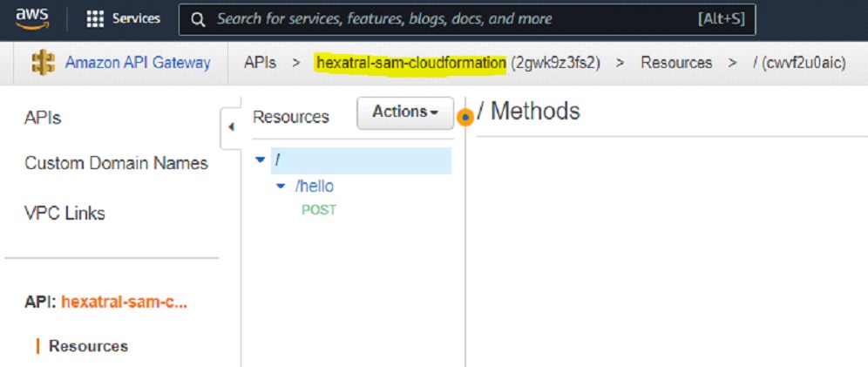Screen dimensions: 868x367
Task: Click the Amazon API Gateway logo icon
Action: (x=43, y=63)
